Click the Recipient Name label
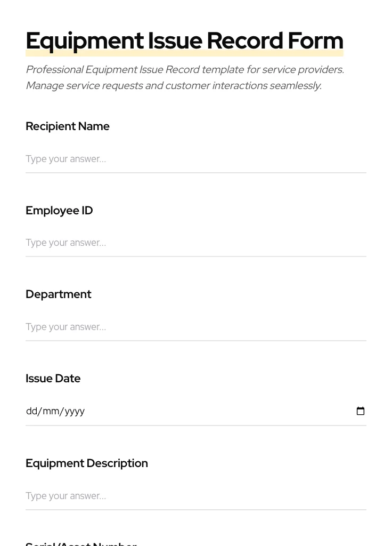The height and width of the screenshot is (546, 392). [x=68, y=126]
